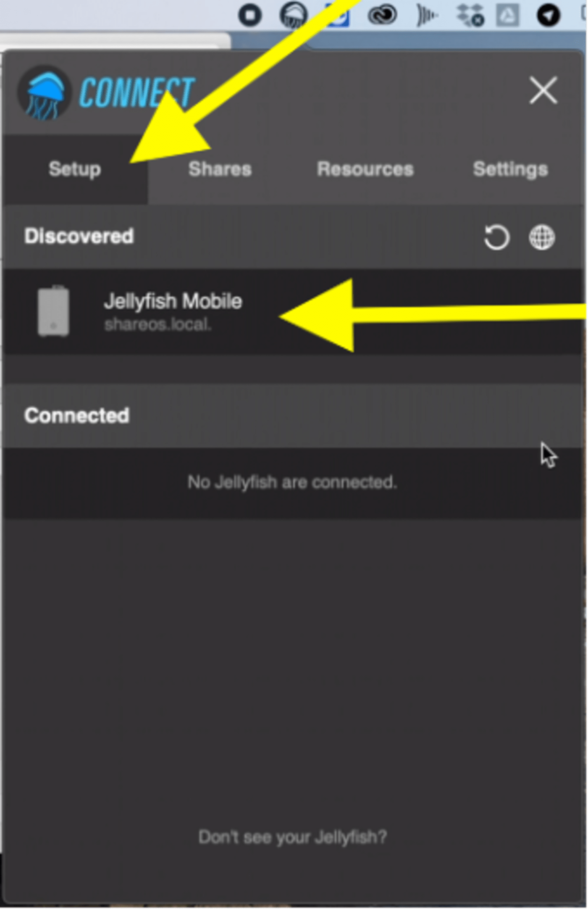This screenshot has height=911, width=588.
Task: Open the Dropbox menu bar icon
Action: pos(470,15)
